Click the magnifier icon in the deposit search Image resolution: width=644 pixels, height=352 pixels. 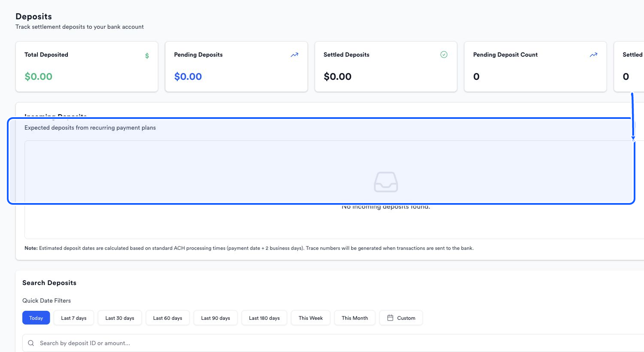click(31, 343)
